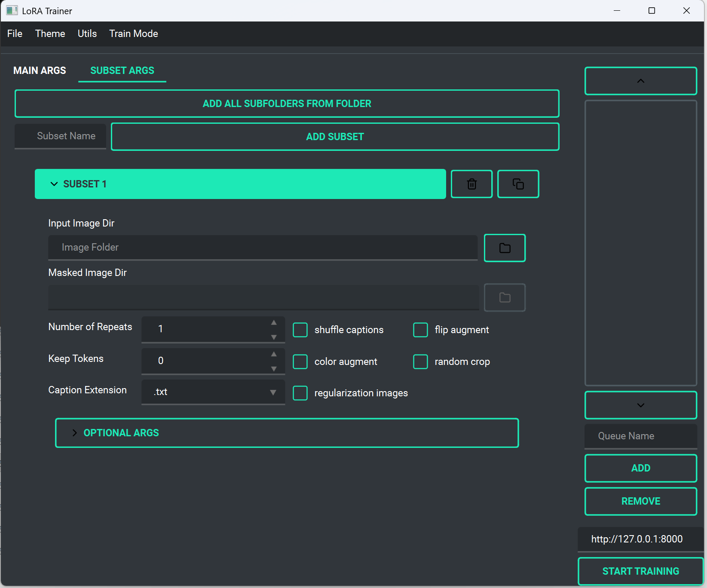Collapse the Subset 1 section header
The width and height of the screenshot is (707, 588).
240,184
